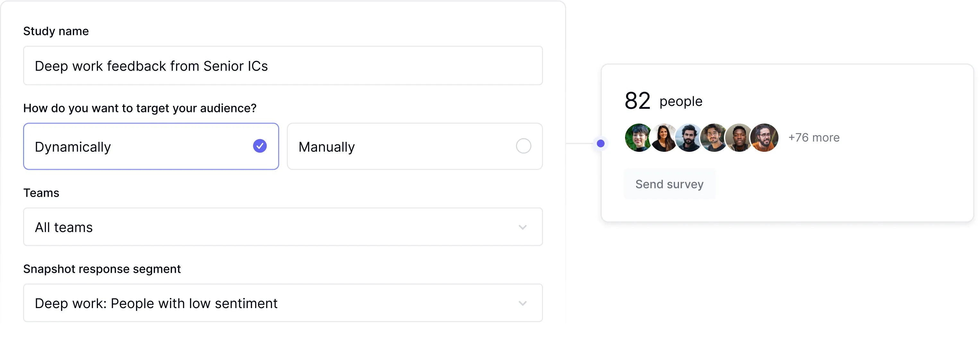Viewport: 980px width, 345px height.
Task: Open the Deep work low sentiment dropdown
Action: [x=283, y=303]
